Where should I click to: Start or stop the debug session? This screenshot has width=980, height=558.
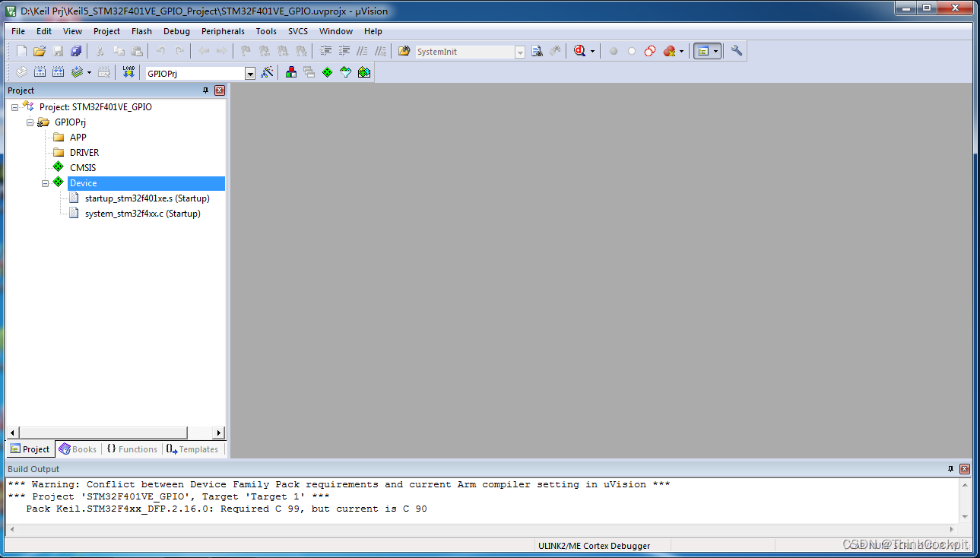[x=580, y=51]
